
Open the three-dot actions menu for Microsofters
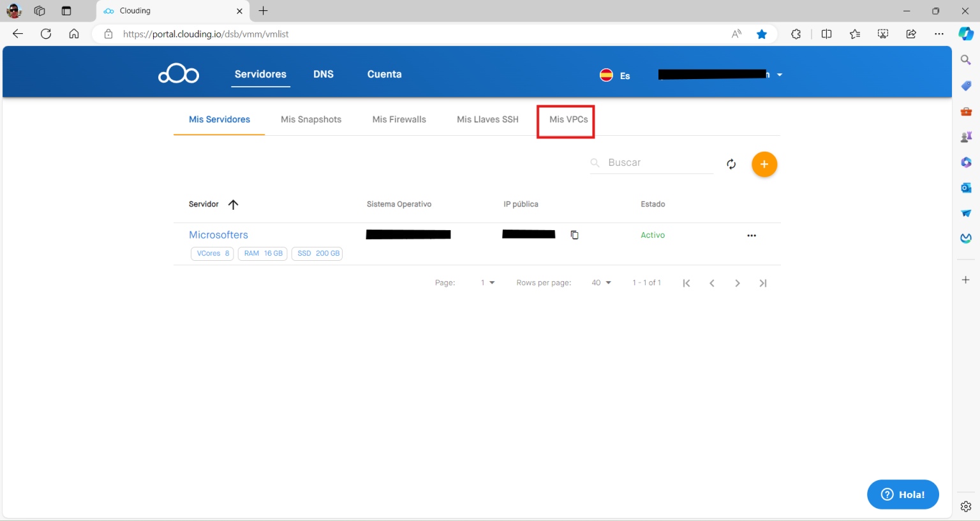click(752, 235)
